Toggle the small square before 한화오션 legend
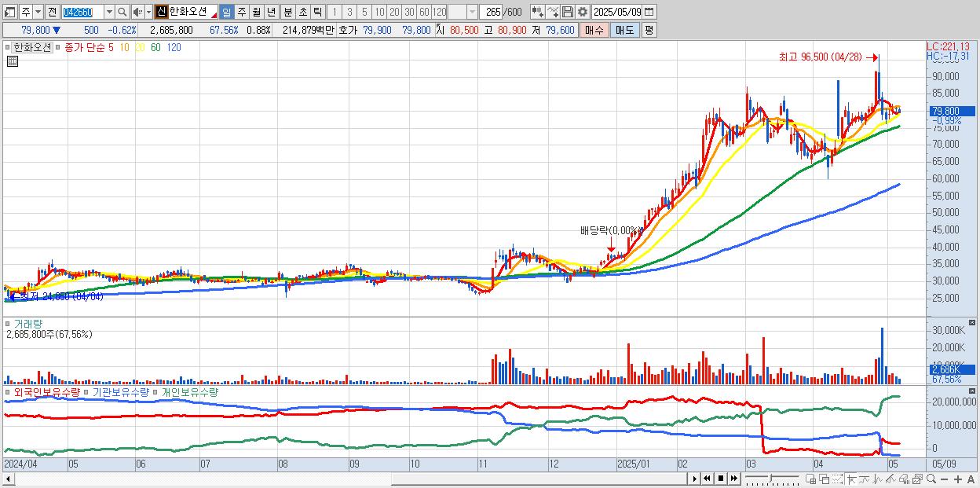The image size is (980, 488). [7, 47]
